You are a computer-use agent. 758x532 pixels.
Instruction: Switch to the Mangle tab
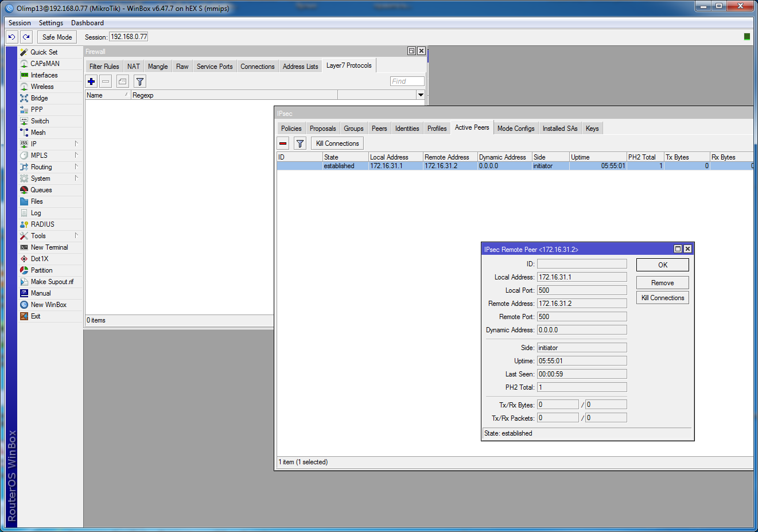pos(158,67)
